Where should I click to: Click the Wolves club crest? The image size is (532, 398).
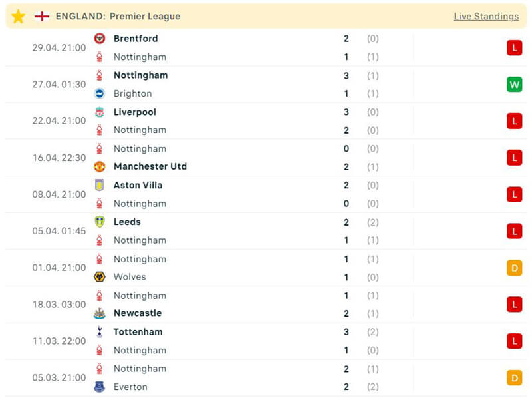point(100,277)
